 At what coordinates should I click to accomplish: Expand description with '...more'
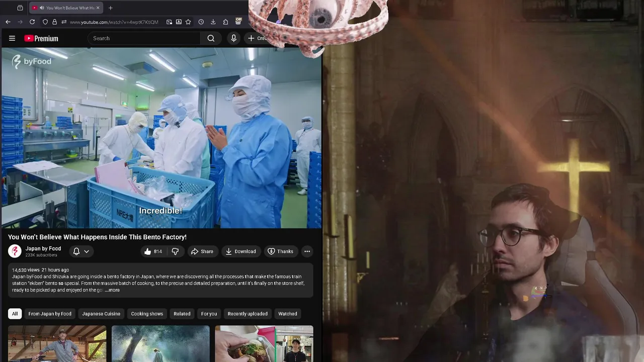[x=112, y=290]
